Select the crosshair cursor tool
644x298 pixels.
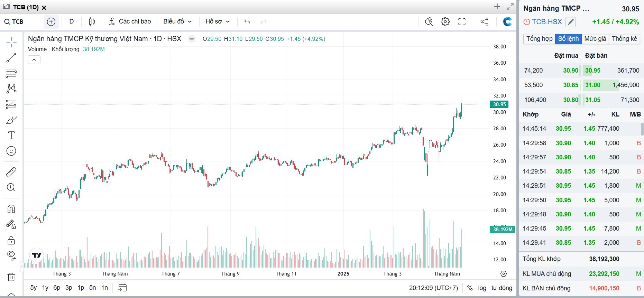click(x=11, y=42)
